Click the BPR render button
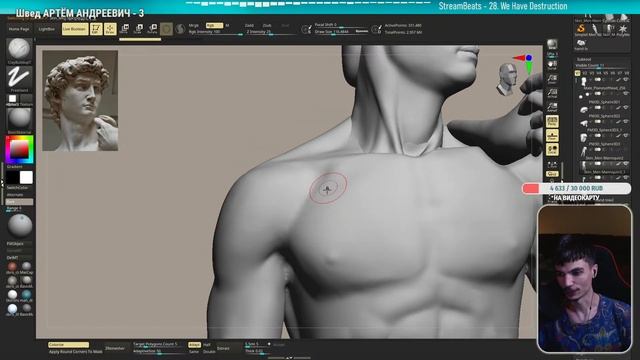The width and height of the screenshot is (640, 360). 552,44
